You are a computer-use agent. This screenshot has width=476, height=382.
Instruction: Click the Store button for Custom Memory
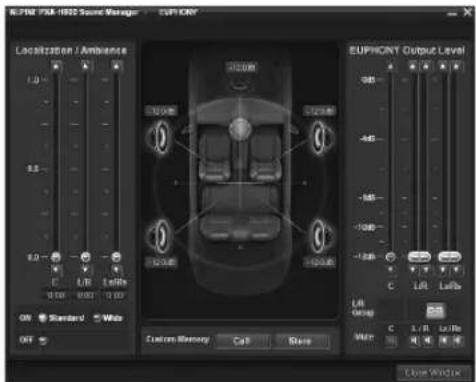click(300, 341)
